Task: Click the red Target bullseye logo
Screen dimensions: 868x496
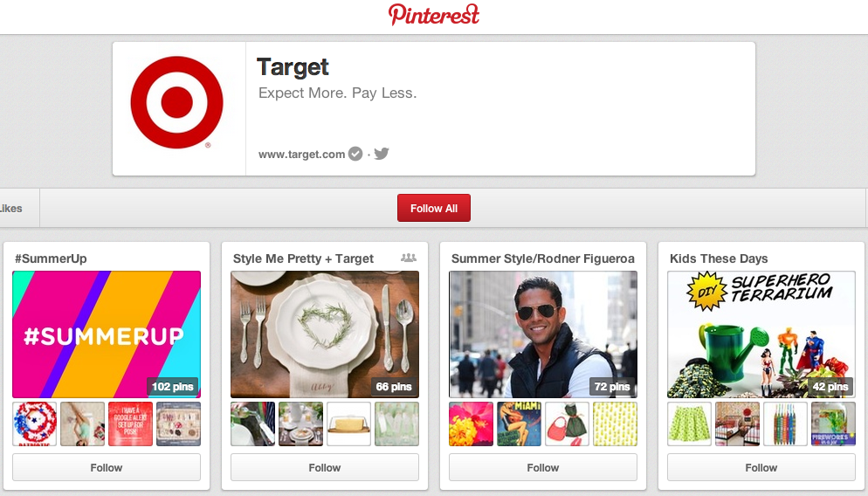Action: (x=177, y=102)
